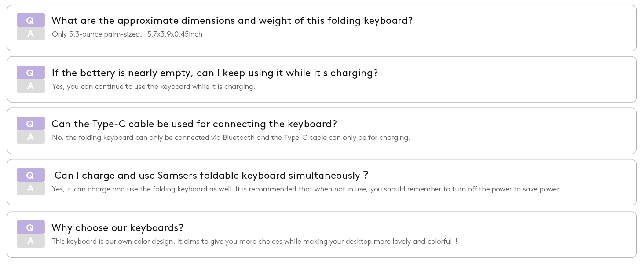Image resolution: width=644 pixels, height=264 pixels.
Task: Click the answer about lovely and colorful desktop
Action: (255, 242)
